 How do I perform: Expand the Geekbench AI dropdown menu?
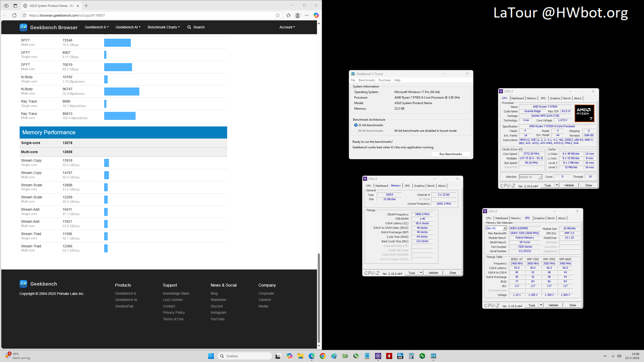pyautogui.click(x=128, y=27)
